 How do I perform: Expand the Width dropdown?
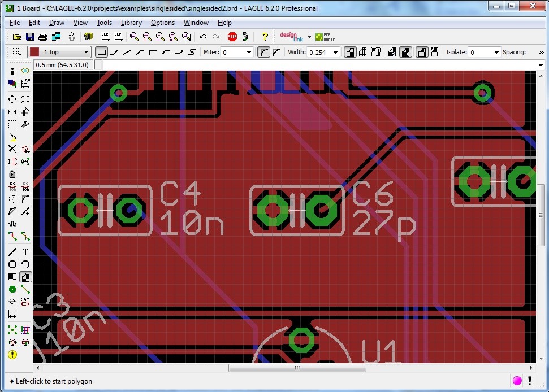pos(335,52)
